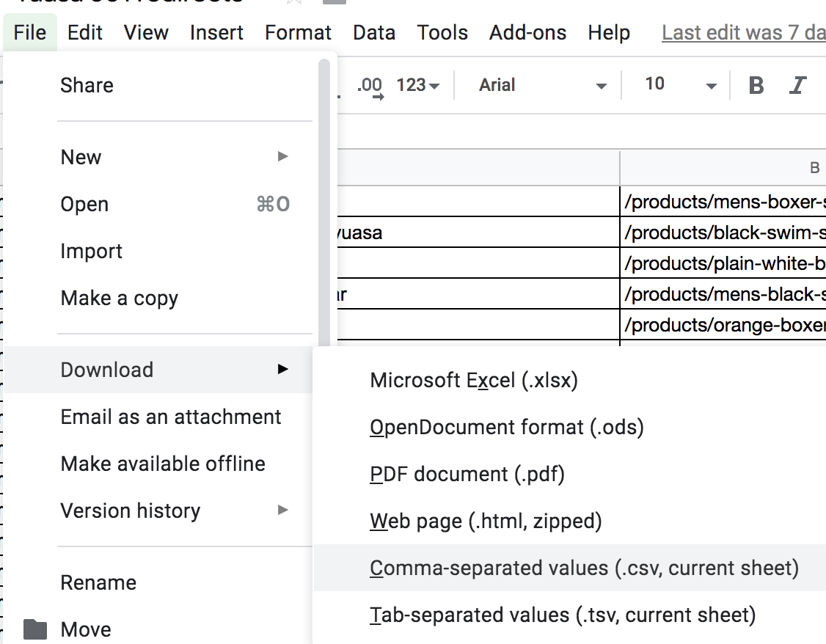Open the Edit menu
Screen dimensions: 826x644
pyautogui.click(x=84, y=32)
